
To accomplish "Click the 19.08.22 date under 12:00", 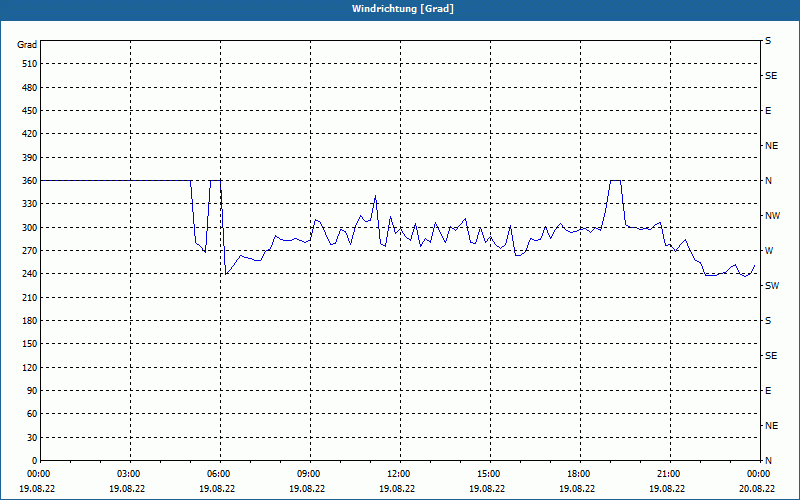I will point(397,488).
